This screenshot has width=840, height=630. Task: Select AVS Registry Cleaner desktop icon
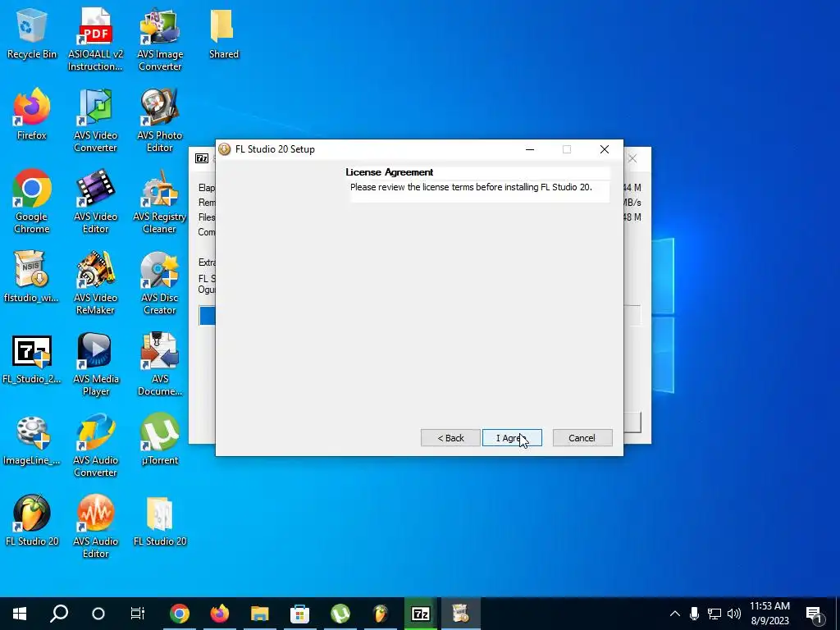tap(160, 202)
